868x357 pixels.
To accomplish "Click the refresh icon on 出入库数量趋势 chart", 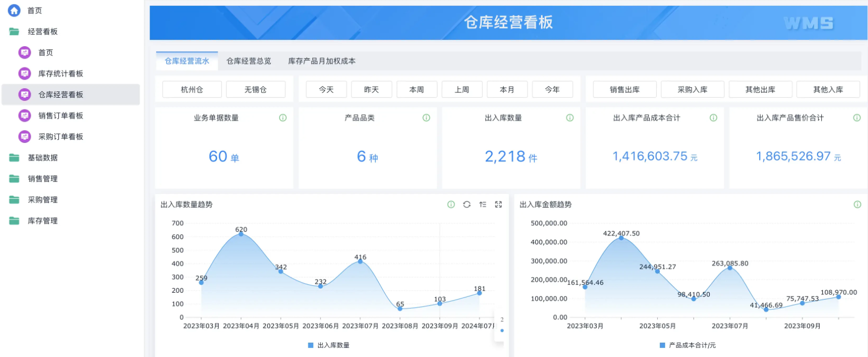I will [467, 205].
